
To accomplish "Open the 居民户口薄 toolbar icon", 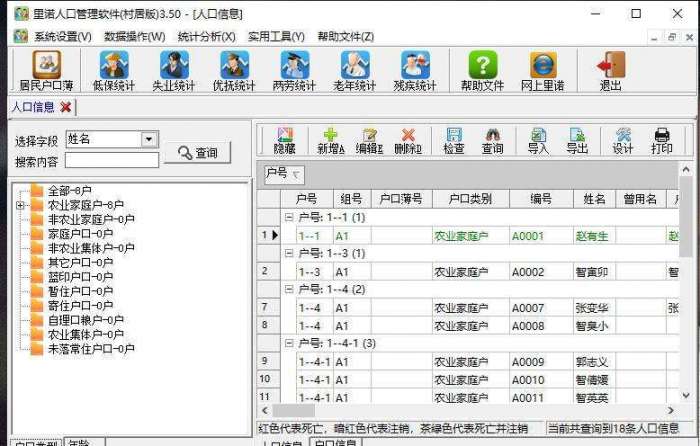I will pyautogui.click(x=46, y=70).
